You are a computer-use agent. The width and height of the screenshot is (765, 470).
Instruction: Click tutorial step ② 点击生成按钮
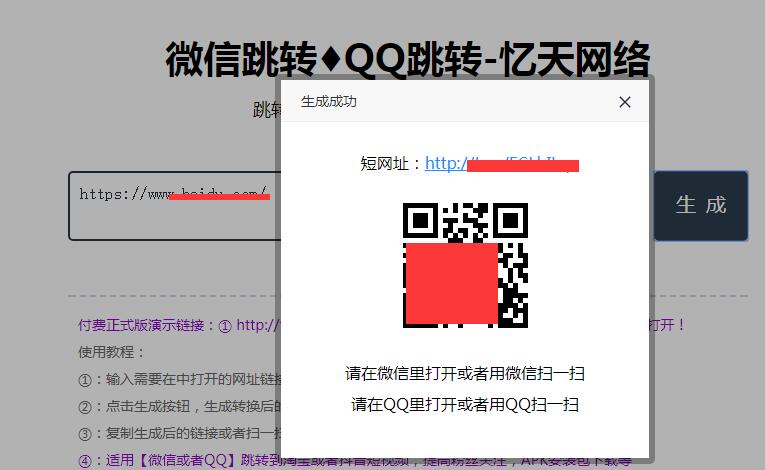[180, 406]
